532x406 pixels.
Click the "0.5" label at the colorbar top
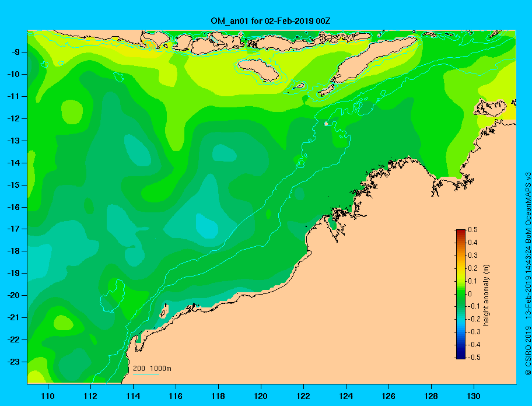tap(473, 230)
